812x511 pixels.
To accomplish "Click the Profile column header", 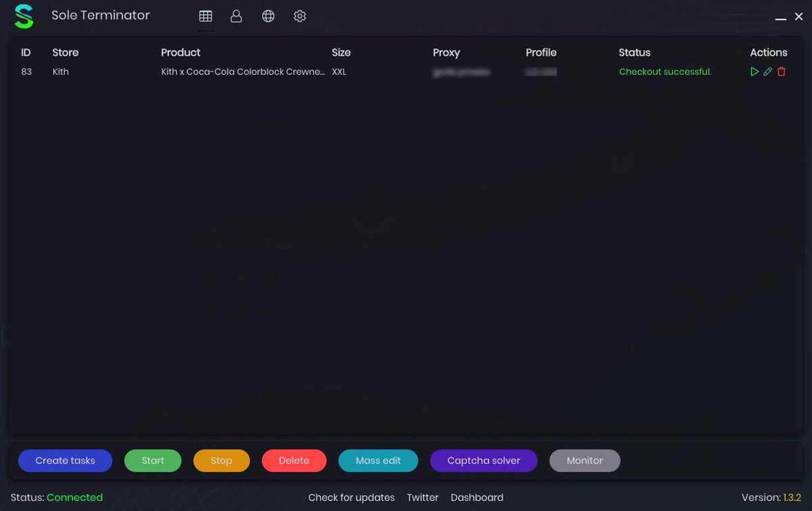I will [541, 52].
